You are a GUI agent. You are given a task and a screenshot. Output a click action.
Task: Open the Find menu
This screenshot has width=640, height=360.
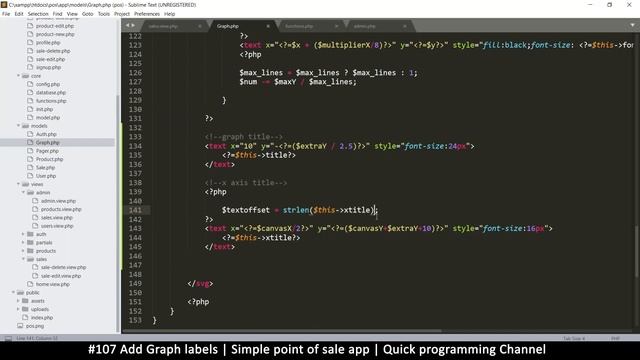pos(57,14)
